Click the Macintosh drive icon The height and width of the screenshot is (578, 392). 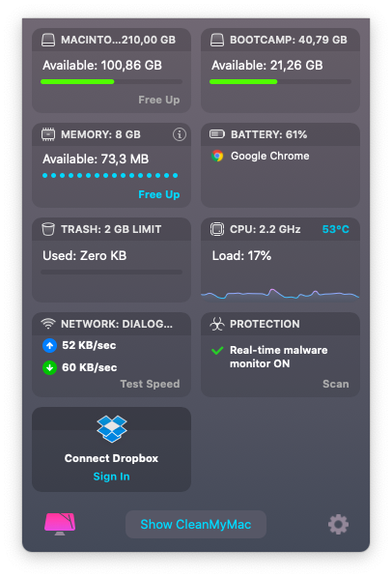coord(48,40)
